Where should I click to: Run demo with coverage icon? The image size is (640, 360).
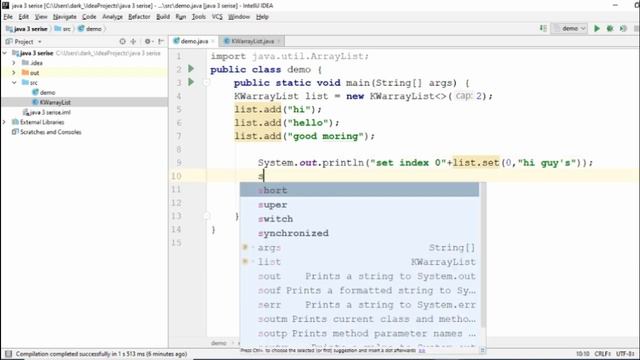[623, 29]
